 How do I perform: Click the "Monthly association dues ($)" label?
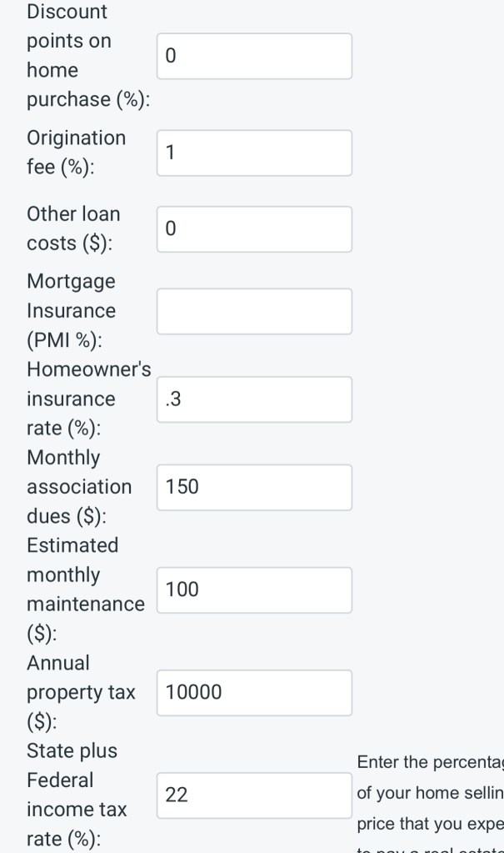pos(79,487)
